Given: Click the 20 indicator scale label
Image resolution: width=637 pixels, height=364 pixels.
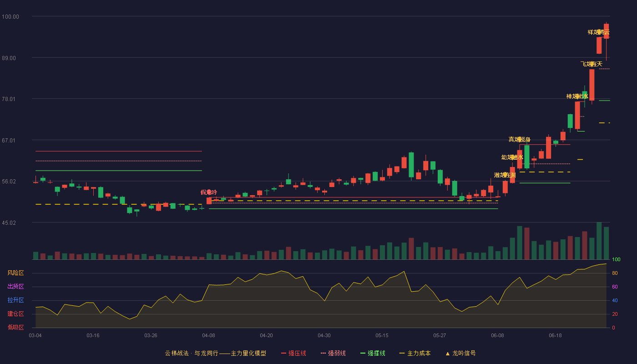Looking at the screenshot, I should [615, 314].
